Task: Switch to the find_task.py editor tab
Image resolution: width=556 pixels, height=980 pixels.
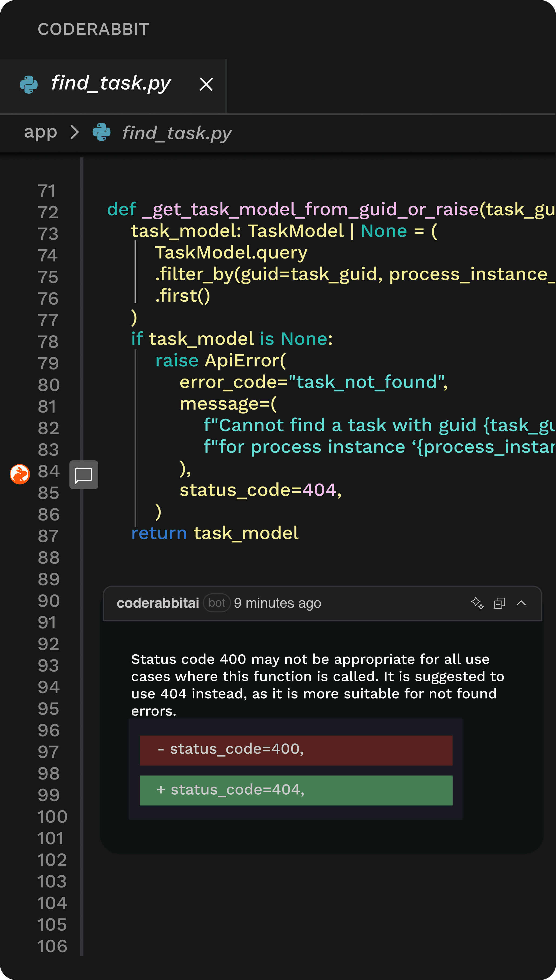Action: point(111,84)
